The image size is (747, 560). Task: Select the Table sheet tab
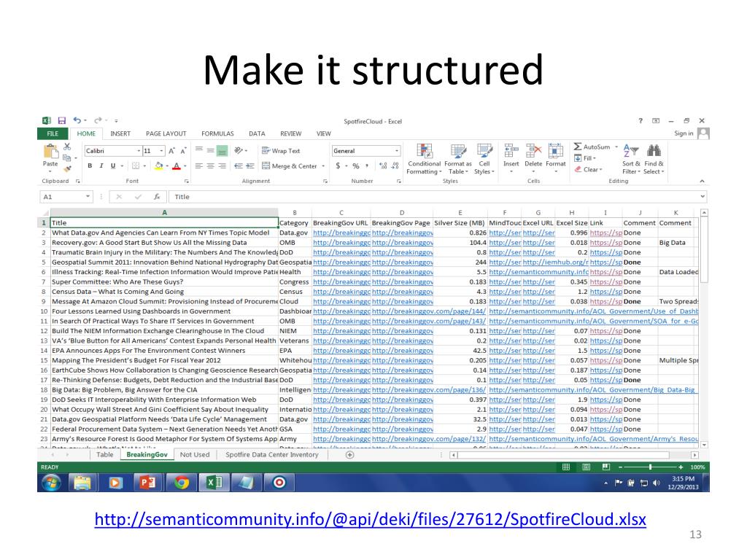105,455
